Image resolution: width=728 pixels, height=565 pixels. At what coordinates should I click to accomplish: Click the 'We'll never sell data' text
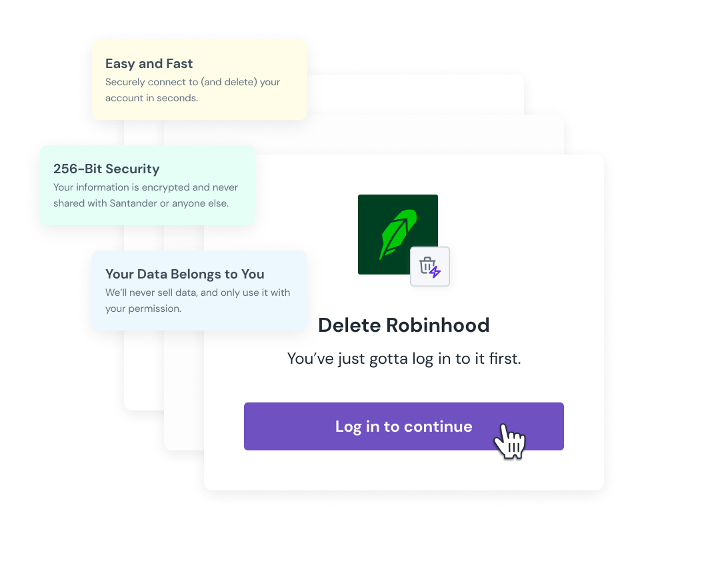(197, 300)
